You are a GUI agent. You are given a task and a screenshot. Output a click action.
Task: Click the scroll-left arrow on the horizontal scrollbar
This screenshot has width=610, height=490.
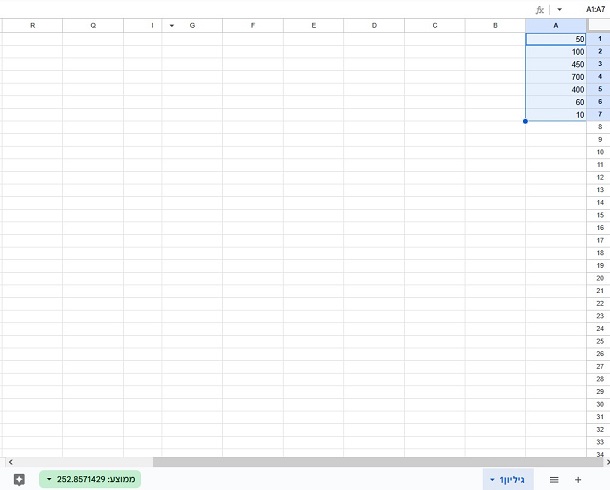(8, 462)
